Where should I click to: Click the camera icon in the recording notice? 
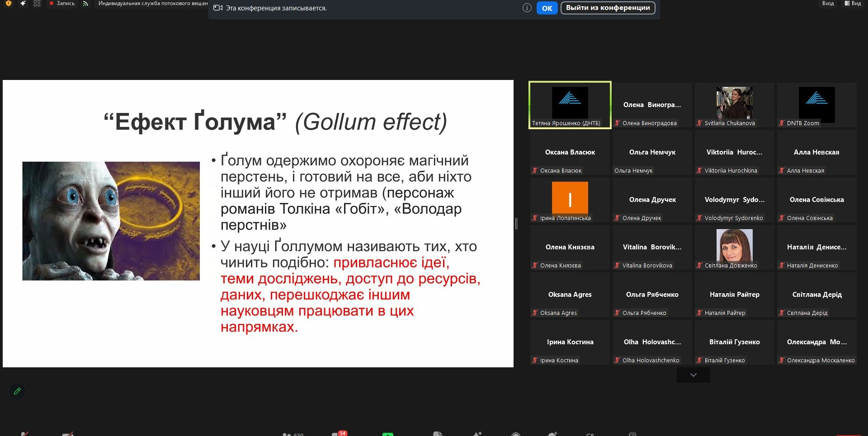[x=218, y=8]
